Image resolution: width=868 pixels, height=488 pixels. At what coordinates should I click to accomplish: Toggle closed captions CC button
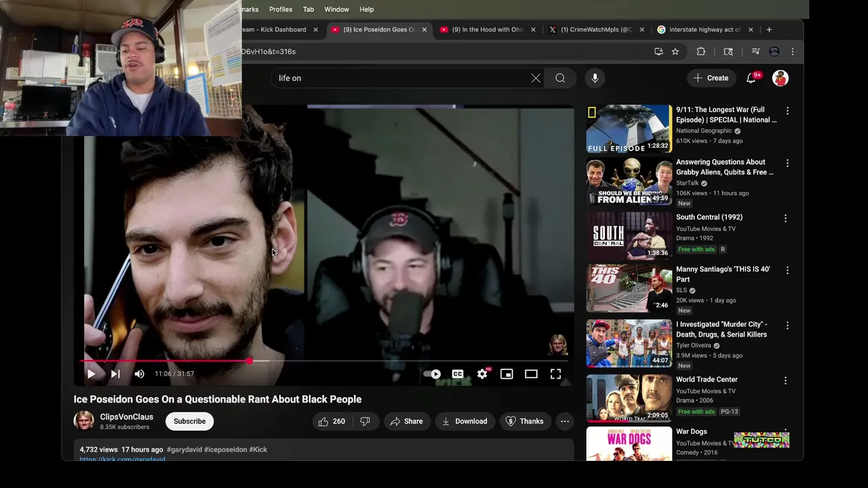click(x=458, y=373)
